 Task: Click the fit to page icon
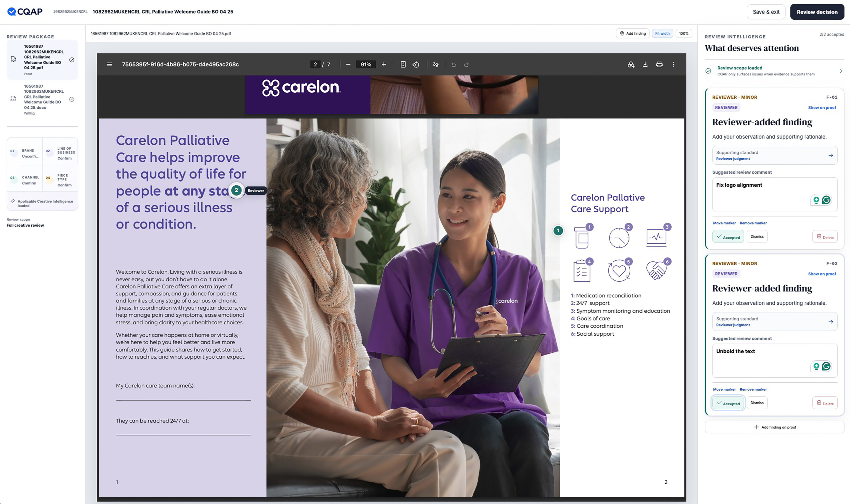403,64
